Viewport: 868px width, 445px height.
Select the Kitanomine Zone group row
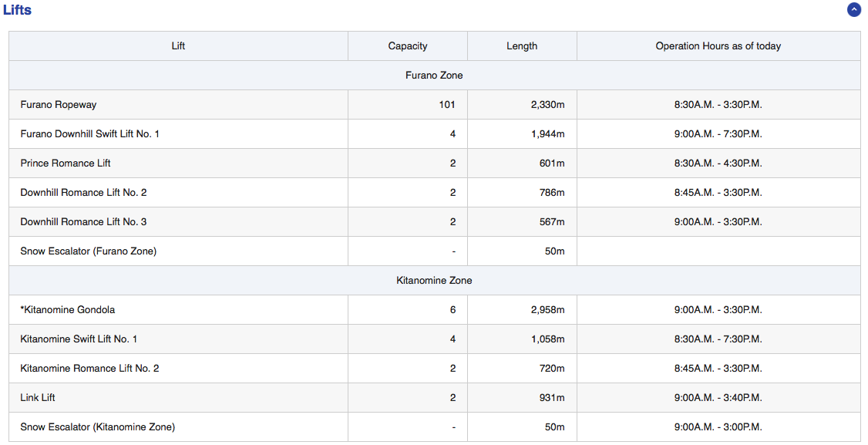(x=434, y=281)
